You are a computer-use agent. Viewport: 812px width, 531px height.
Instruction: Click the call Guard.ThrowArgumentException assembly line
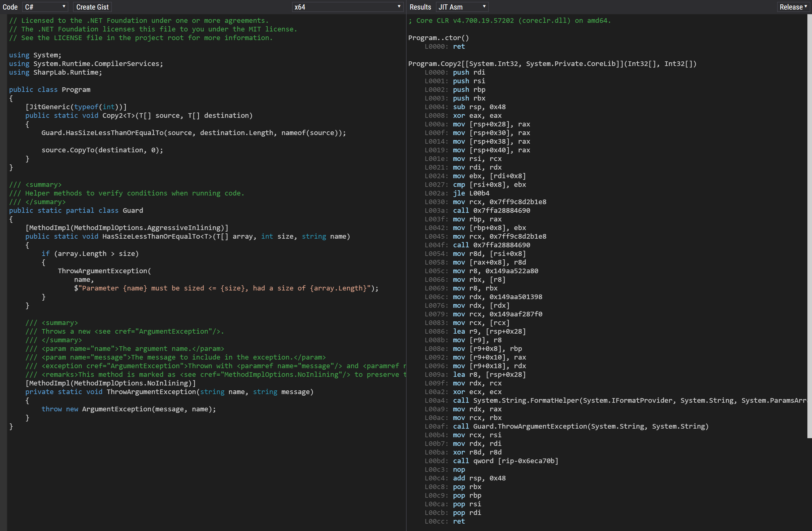click(580, 426)
